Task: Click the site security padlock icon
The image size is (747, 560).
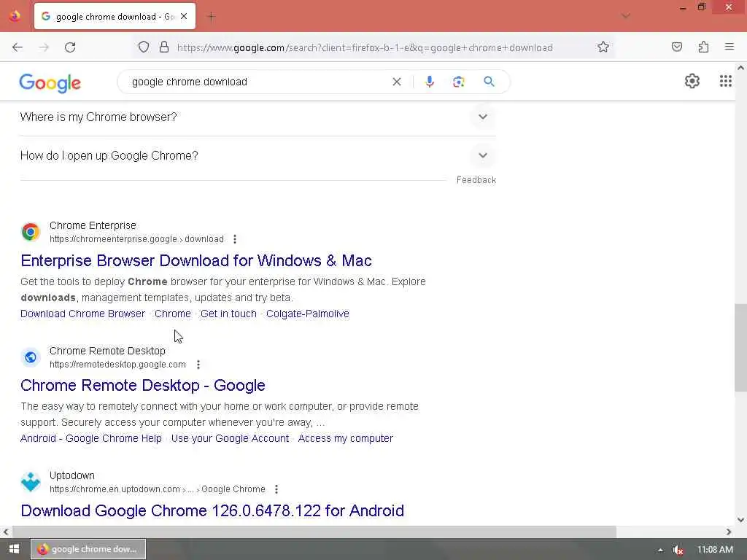Action: (164, 47)
